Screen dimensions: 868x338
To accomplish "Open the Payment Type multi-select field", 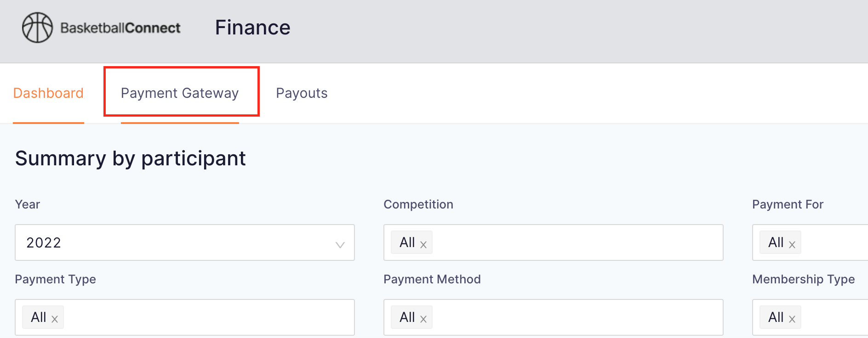I will [185, 317].
